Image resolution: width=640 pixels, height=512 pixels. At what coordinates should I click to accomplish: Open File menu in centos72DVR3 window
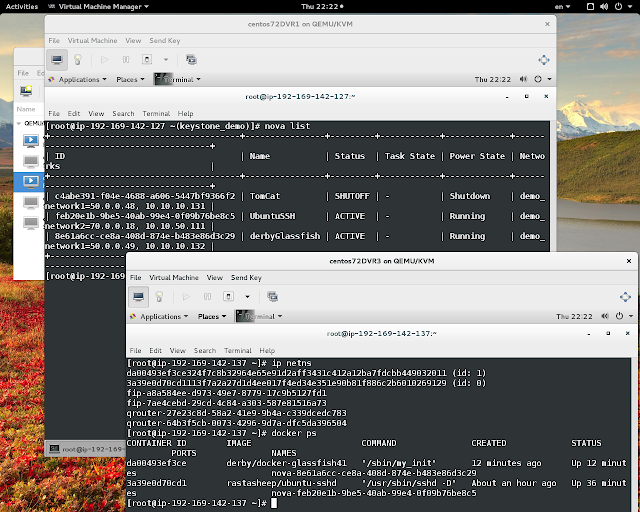(136, 277)
